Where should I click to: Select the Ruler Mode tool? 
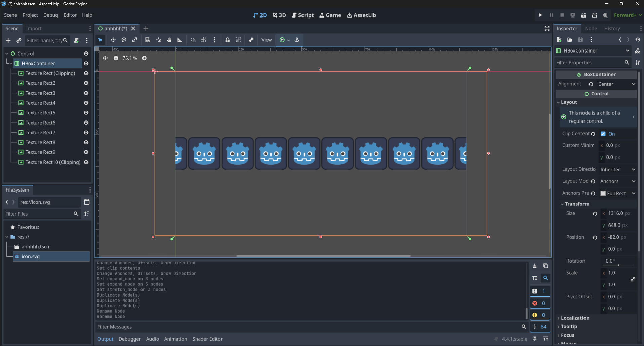tap(180, 40)
